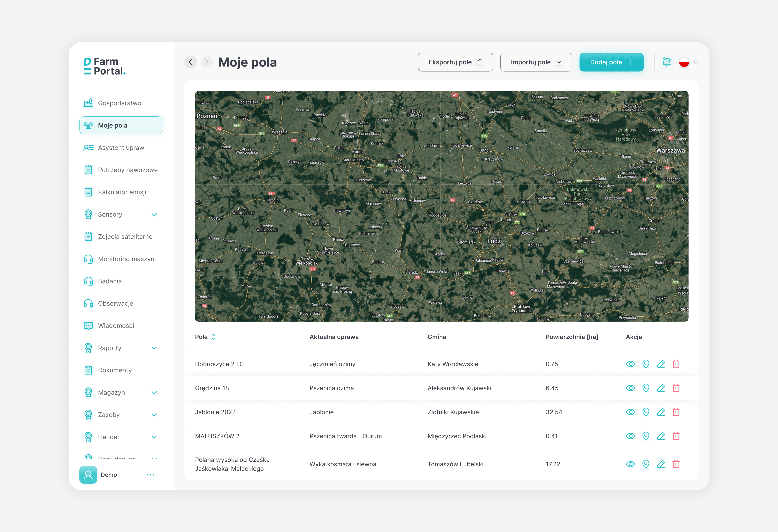Delete the Dobroszyce 2 LC field

(x=676, y=364)
